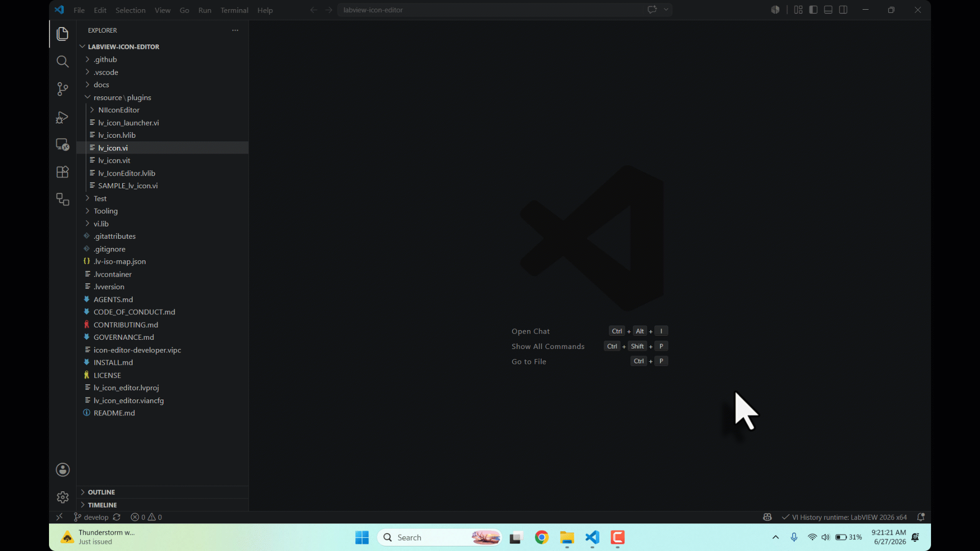The width and height of the screenshot is (980, 551).
Task: Toggle the primary side bar
Action: [x=813, y=10]
